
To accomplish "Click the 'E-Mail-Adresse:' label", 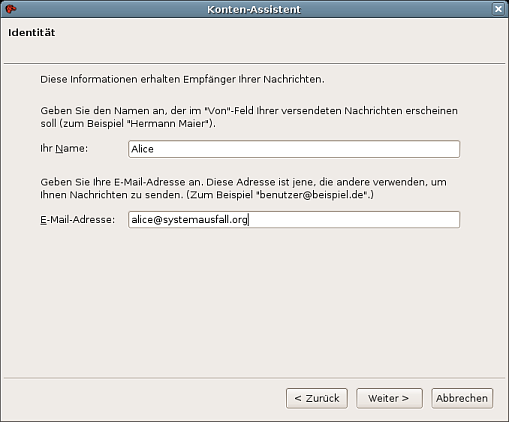I will click(77, 220).
